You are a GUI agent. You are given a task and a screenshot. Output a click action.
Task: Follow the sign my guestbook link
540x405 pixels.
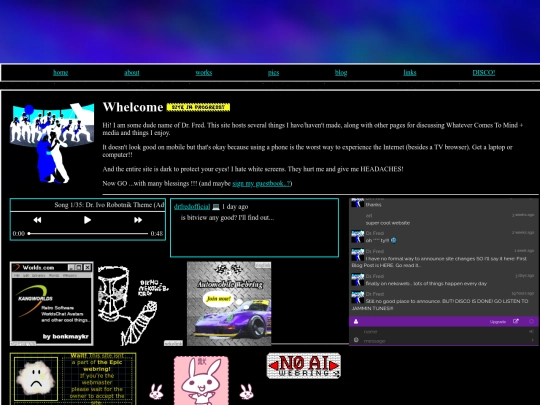pyautogui.click(x=261, y=184)
